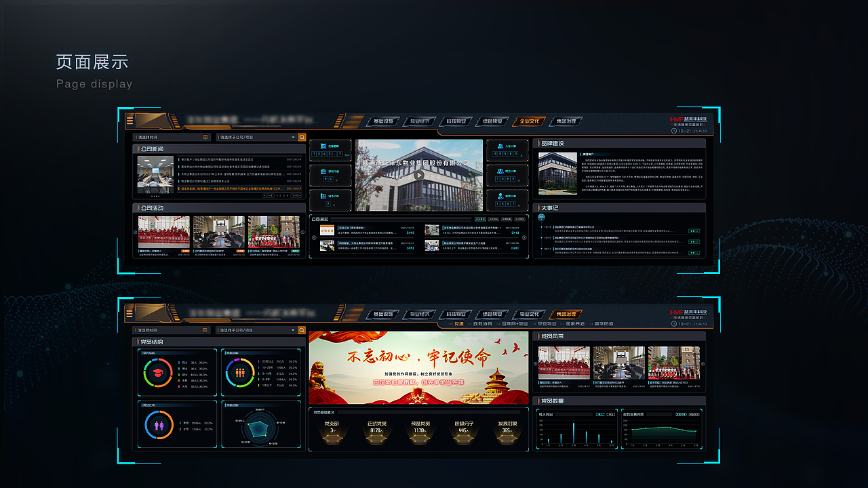This screenshot has height=488, width=868.
Task: Select 集团治理 tab in lower dashboard
Action: [565, 314]
